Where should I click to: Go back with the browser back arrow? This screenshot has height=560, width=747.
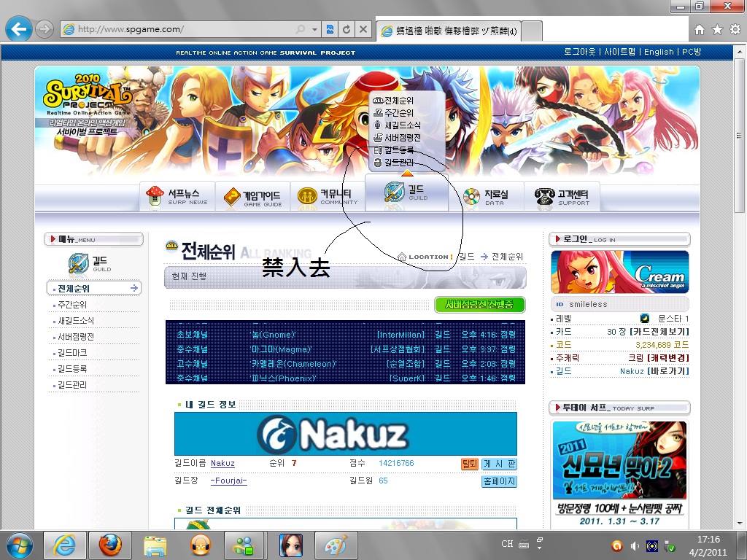coord(18,29)
